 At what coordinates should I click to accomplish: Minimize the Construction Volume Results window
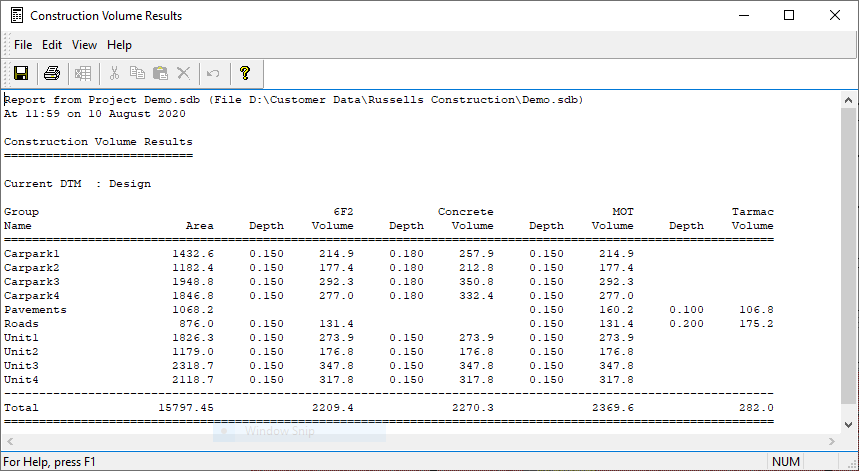point(743,15)
